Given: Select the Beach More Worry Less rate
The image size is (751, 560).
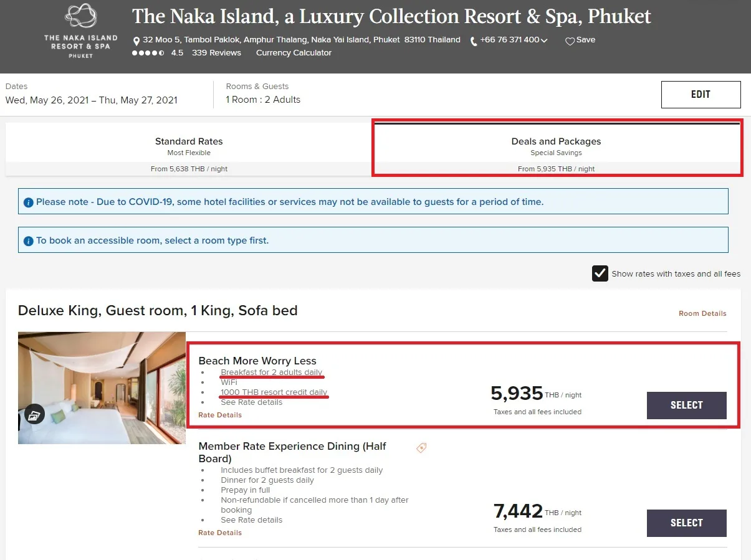Looking at the screenshot, I should coord(686,405).
